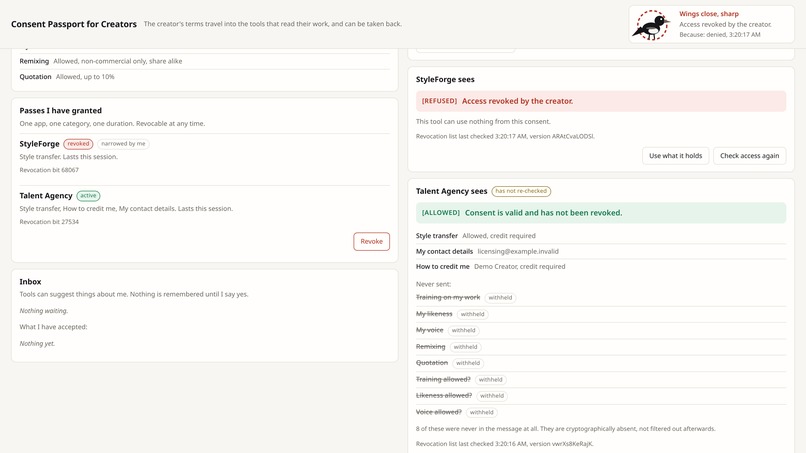Viewport: 806px width, 453px height.
Task: Click withheld badge beside Training allowed?
Action: pos(490,379)
